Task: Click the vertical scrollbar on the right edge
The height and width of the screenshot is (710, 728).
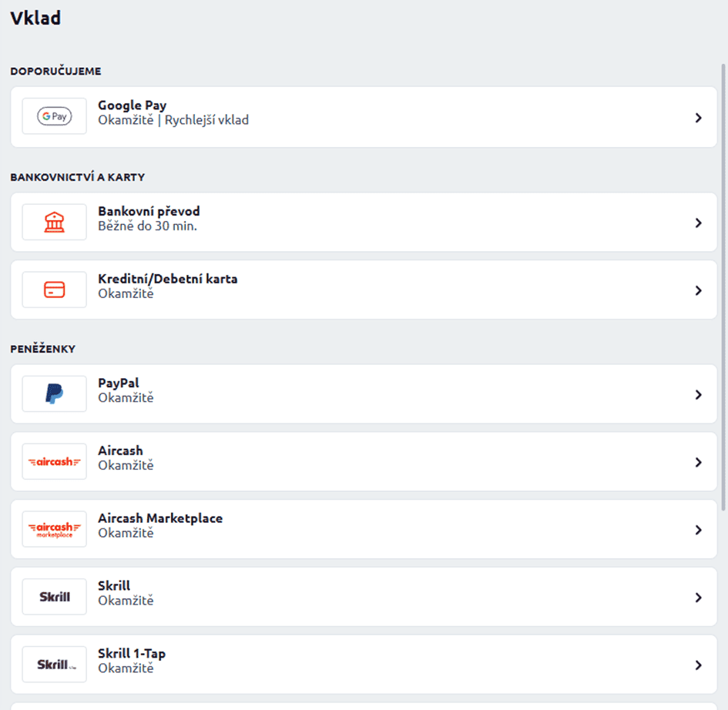Action: click(x=723, y=288)
